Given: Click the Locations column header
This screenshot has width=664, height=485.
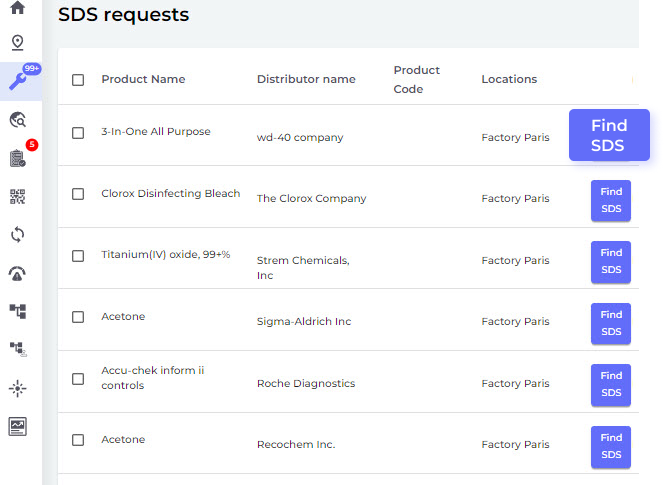Looking at the screenshot, I should (x=509, y=80).
